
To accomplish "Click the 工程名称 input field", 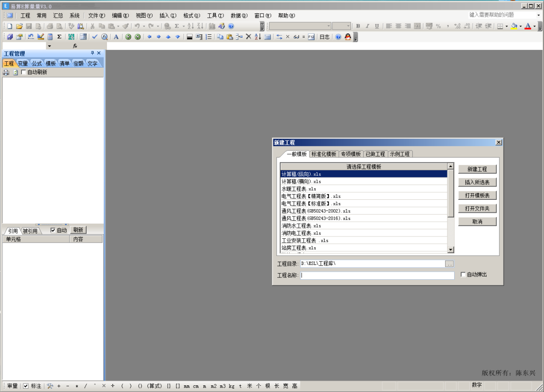I will coord(377,275).
